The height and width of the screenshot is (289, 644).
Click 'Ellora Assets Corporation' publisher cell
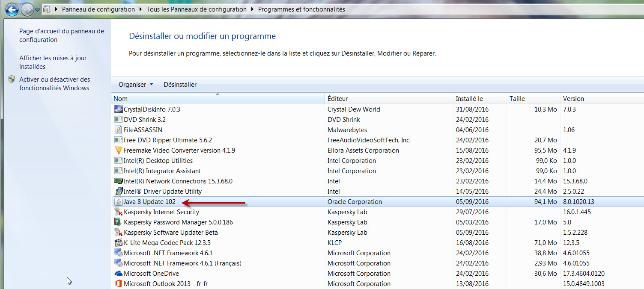[363, 150]
